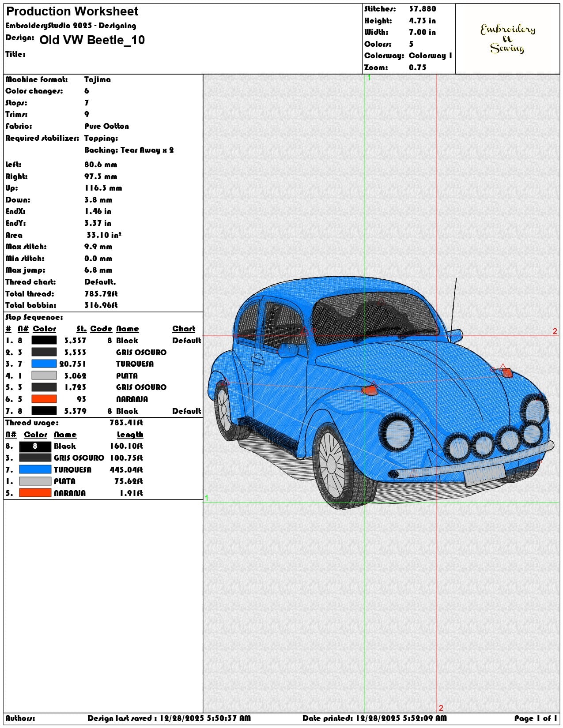Click the Width value '7.00 in'
The width and height of the screenshot is (563, 728).
point(423,32)
